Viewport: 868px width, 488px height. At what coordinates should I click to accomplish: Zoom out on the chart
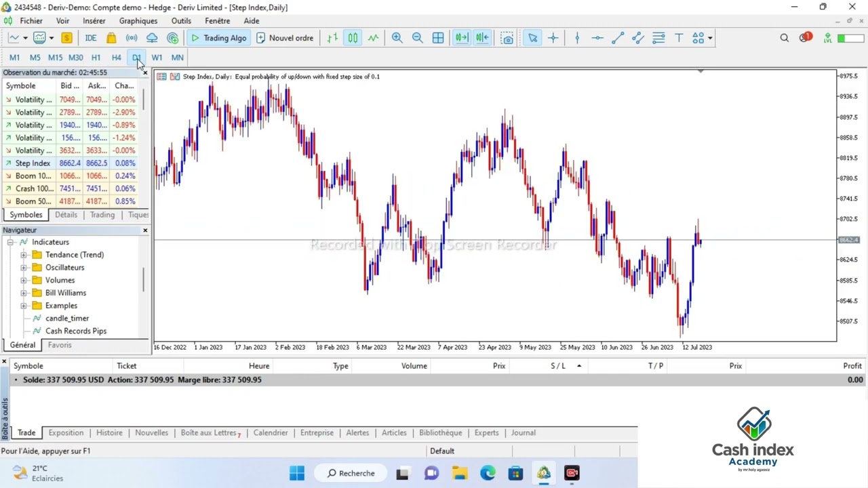pos(417,38)
